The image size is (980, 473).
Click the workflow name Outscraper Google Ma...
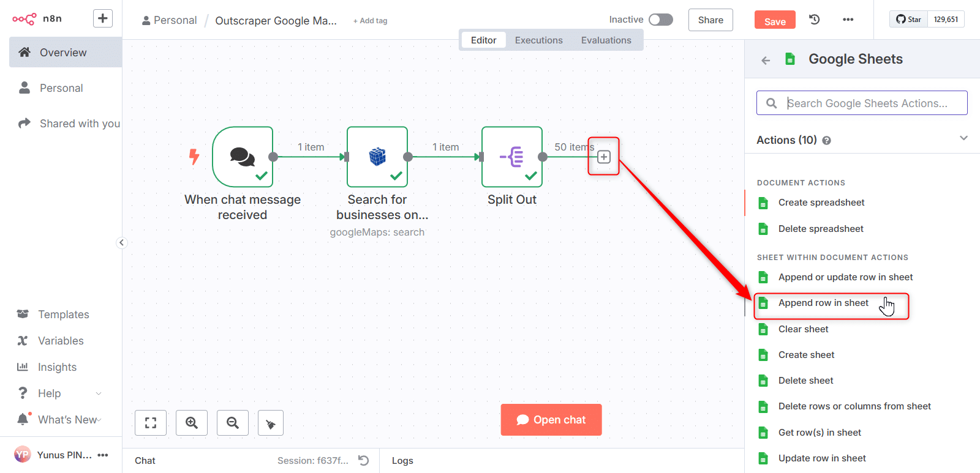pyautogui.click(x=276, y=21)
